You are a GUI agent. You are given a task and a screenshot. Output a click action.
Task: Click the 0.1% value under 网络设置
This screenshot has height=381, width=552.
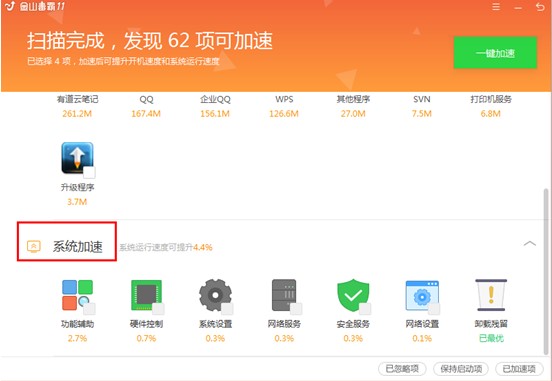(422, 338)
